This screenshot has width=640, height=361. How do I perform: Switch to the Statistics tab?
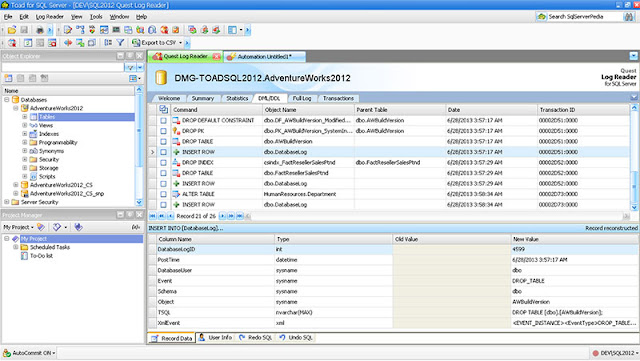(237, 98)
